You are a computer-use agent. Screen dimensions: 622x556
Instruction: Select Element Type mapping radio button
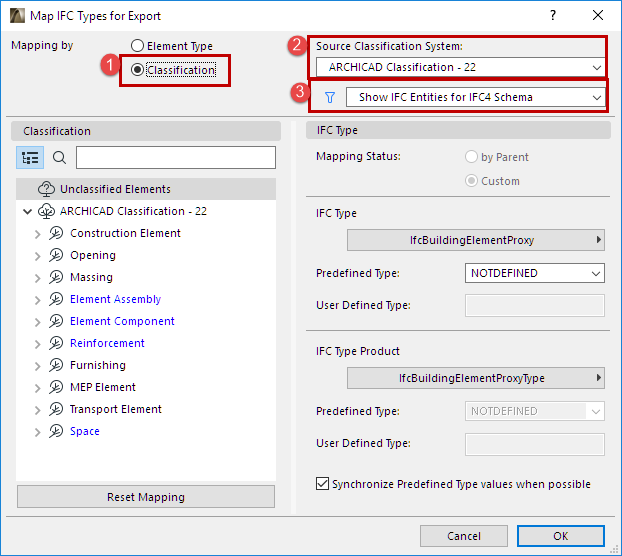[137, 46]
